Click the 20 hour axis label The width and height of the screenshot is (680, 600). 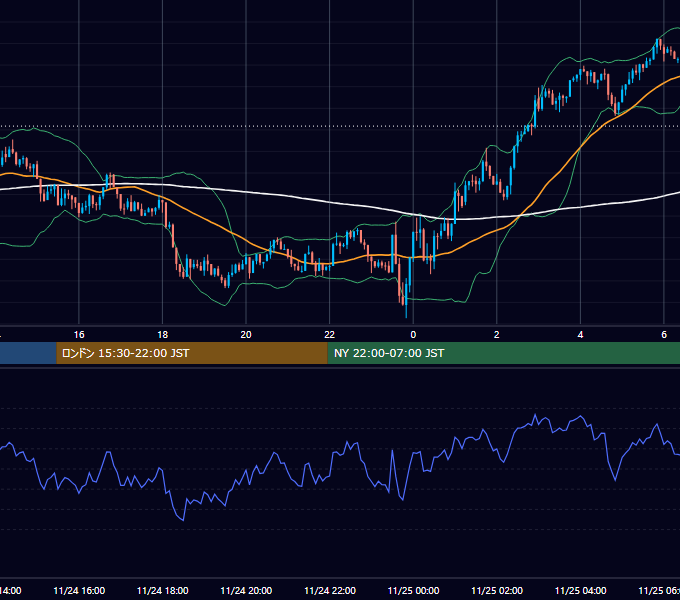[246, 335]
